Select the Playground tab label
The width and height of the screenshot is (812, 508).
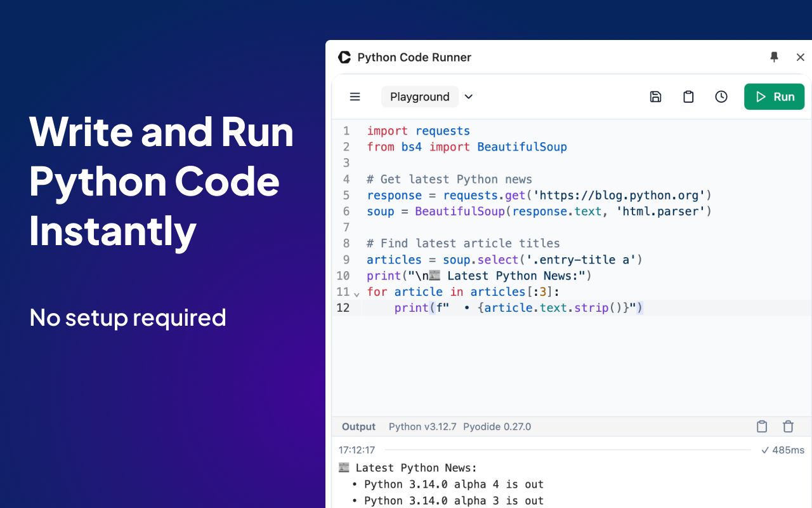pyautogui.click(x=419, y=97)
